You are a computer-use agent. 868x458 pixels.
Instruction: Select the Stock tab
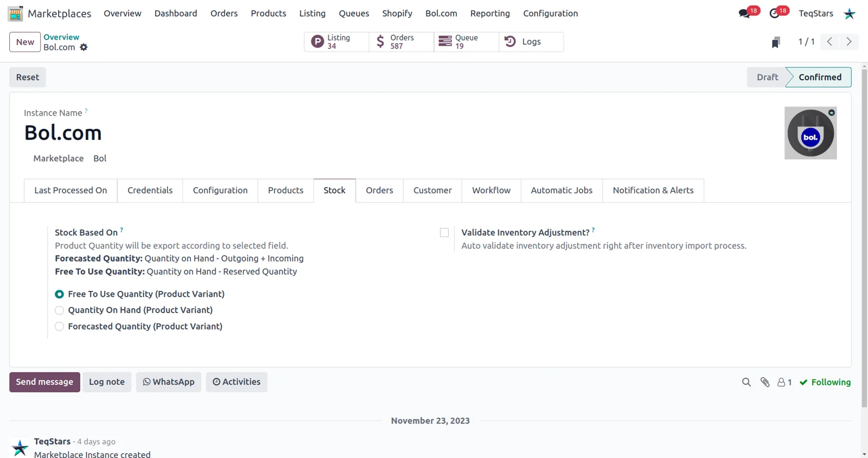pos(335,190)
